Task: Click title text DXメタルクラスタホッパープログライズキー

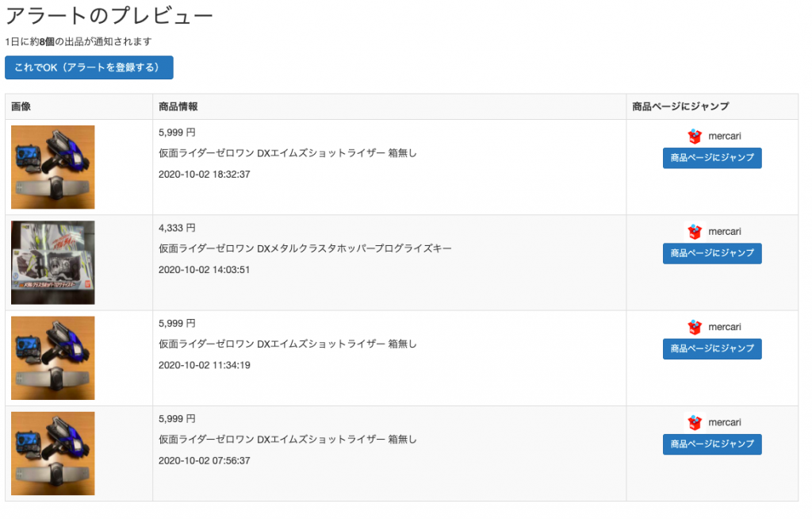Action: click(x=305, y=248)
